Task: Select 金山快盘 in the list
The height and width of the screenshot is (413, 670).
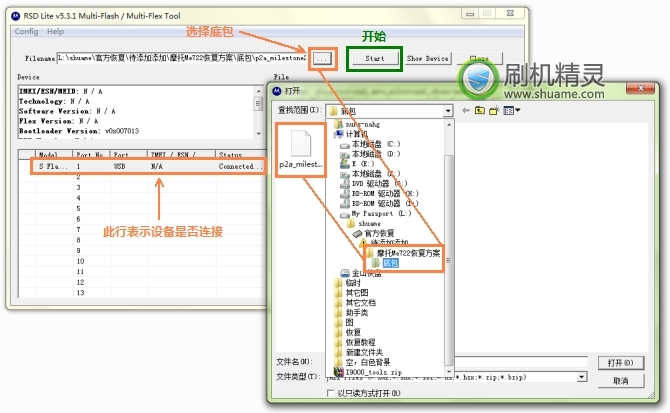Action: click(x=361, y=273)
